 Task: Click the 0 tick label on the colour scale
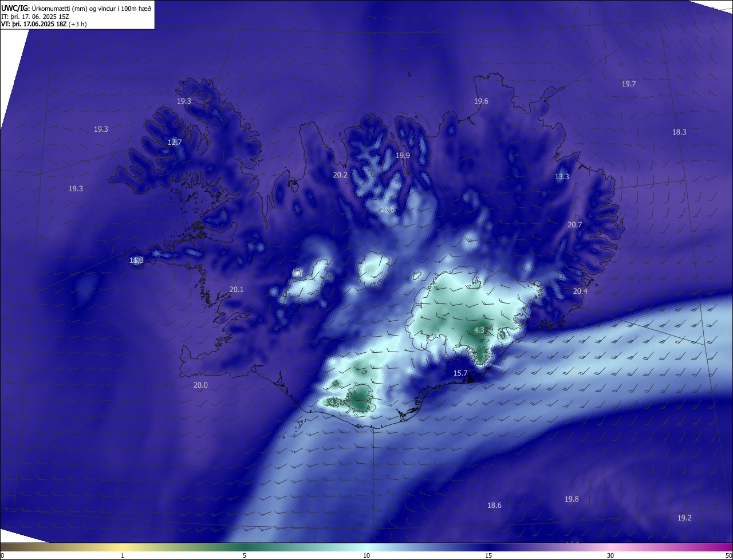2,555
